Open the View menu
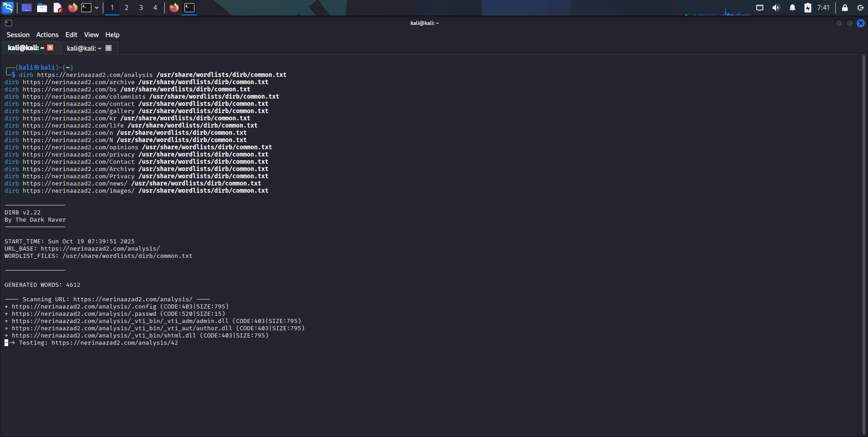The image size is (868, 437). tap(91, 35)
